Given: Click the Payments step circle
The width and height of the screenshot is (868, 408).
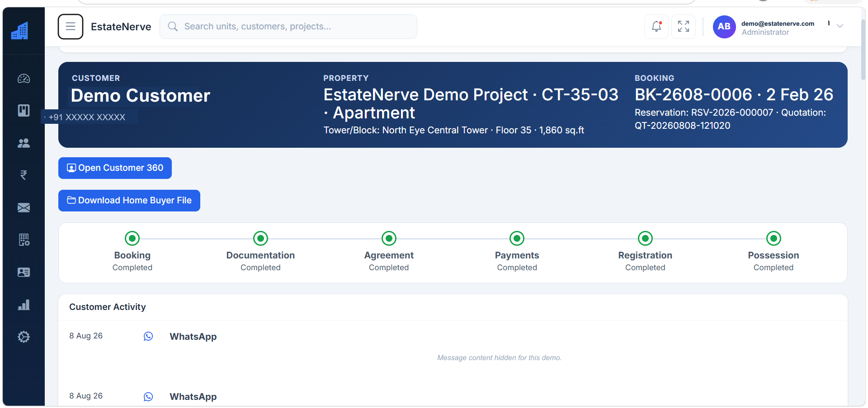Looking at the screenshot, I should coord(517,238).
